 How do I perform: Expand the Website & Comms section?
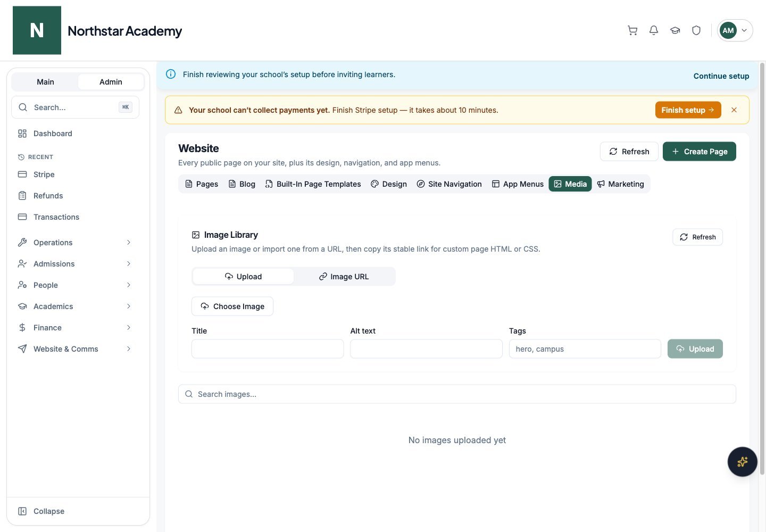[x=74, y=349]
